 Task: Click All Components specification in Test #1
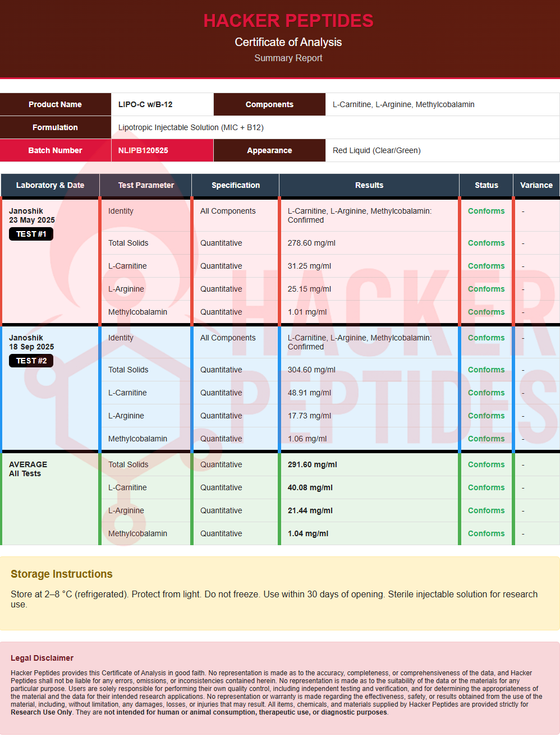point(228,211)
